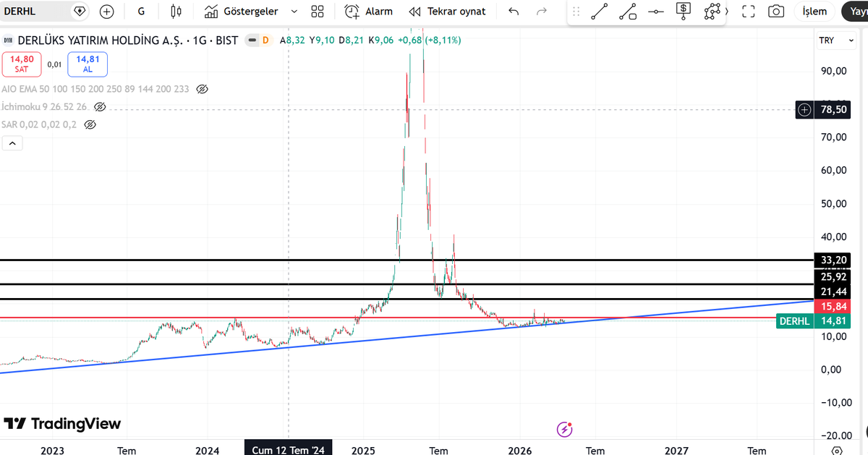868x455 pixels.
Task: Select the dollar-sign position tool
Action: (x=684, y=11)
